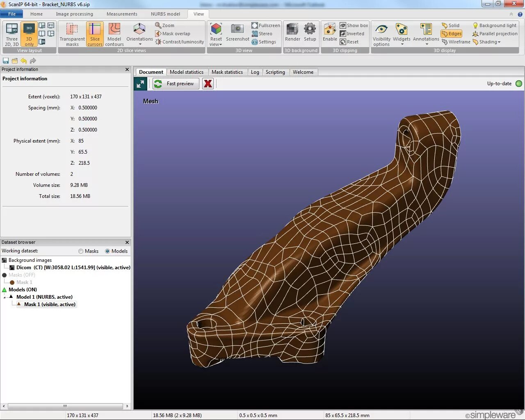
Task: Toggle Inverted clipping
Action: tap(352, 34)
